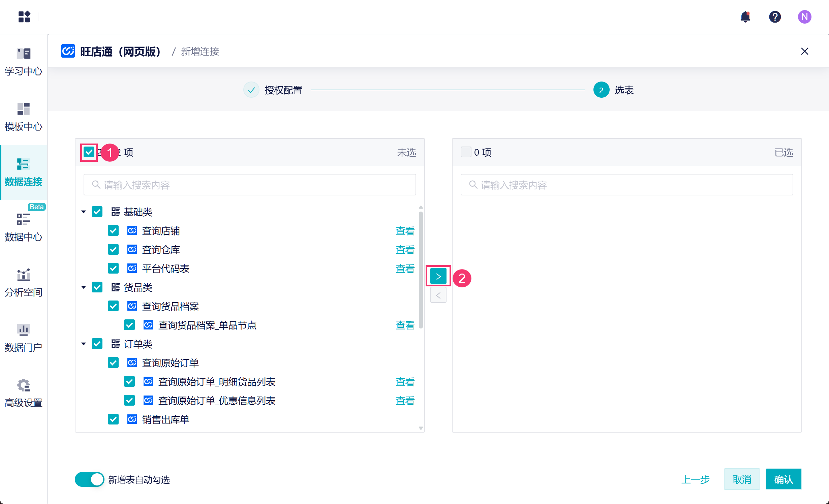829x504 pixels.
Task: Check the select-all box in 已选 panel
Action: [466, 152]
